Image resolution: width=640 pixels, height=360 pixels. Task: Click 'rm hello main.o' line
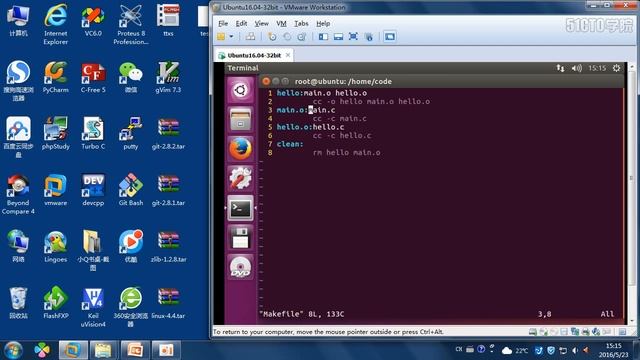point(347,153)
